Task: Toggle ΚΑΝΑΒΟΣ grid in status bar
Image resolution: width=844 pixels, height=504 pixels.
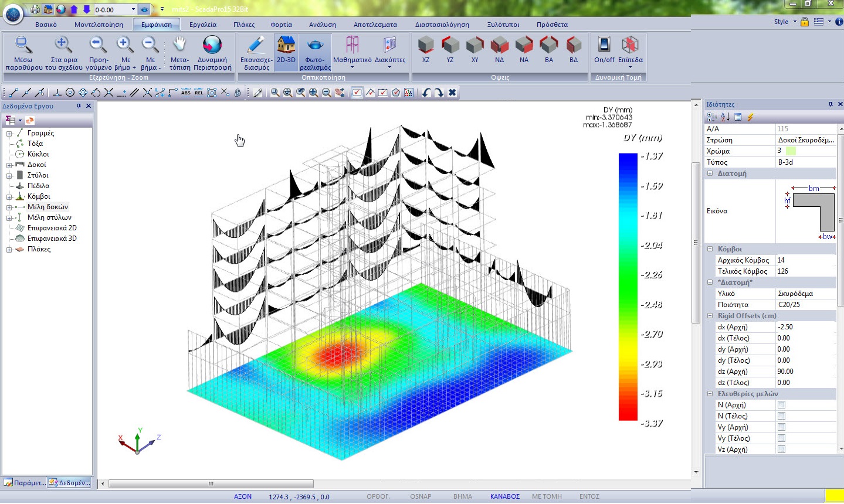Action: (x=505, y=496)
